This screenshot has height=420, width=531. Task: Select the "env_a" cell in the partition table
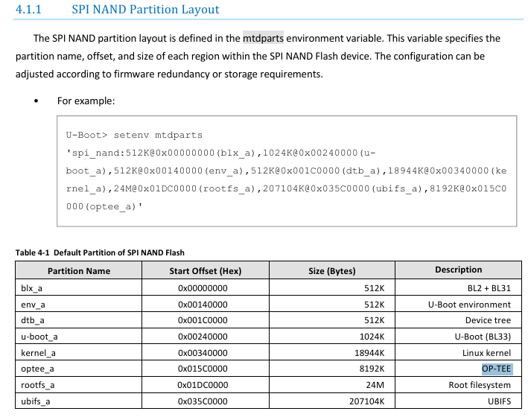coord(34,304)
